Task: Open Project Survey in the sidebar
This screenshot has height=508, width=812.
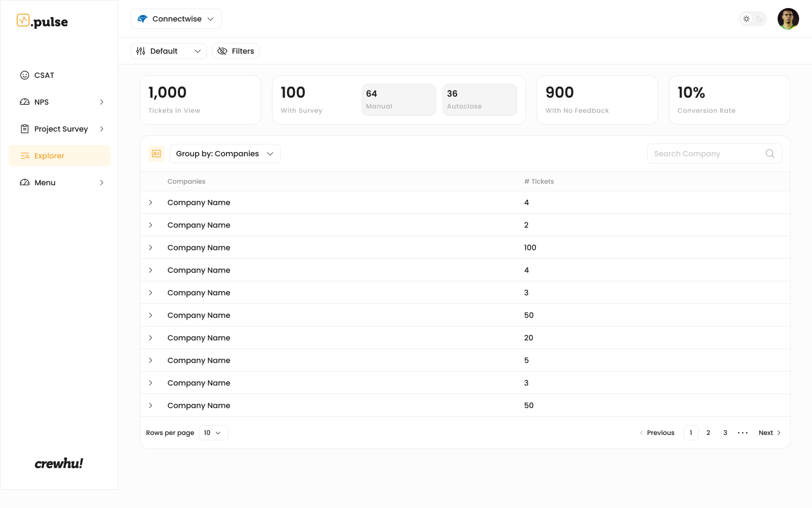Action: point(60,129)
